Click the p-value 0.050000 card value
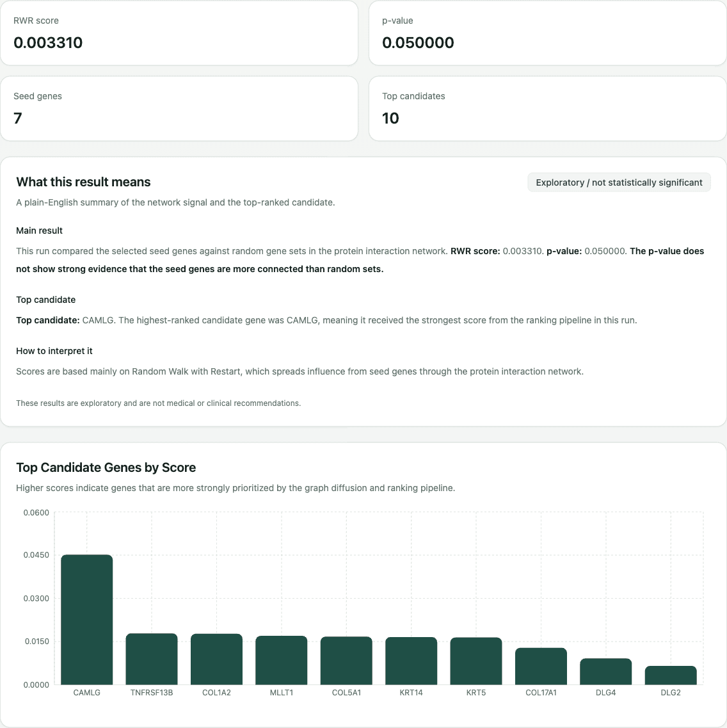 click(418, 43)
